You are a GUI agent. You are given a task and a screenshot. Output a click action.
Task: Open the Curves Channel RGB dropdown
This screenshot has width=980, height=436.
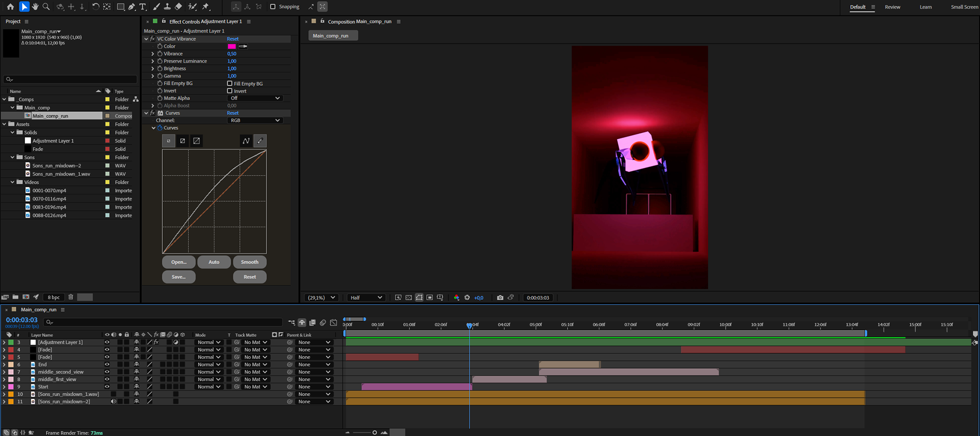(255, 120)
